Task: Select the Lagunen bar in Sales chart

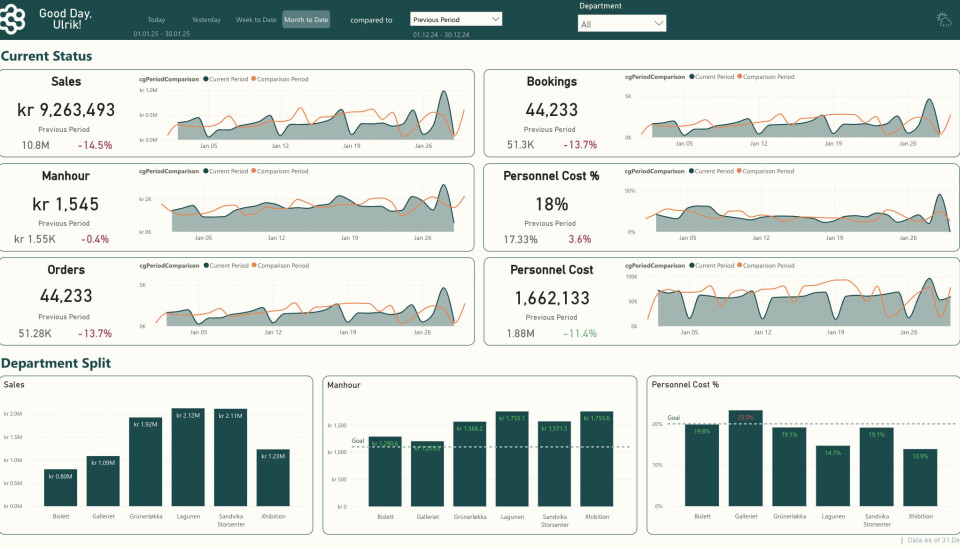Action: [188, 457]
